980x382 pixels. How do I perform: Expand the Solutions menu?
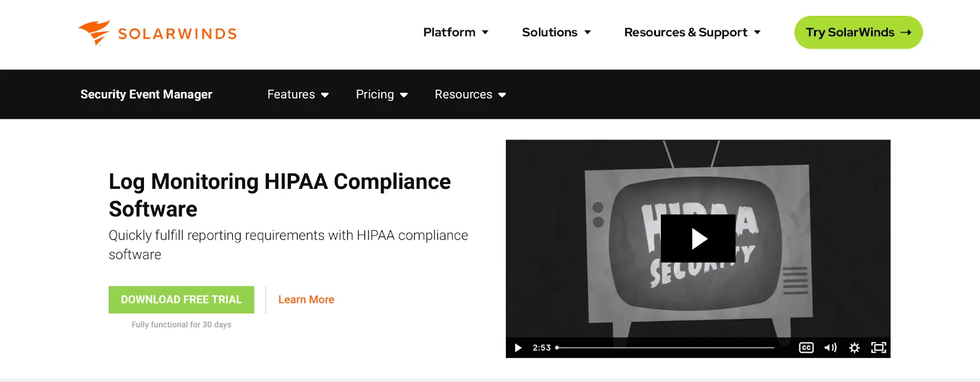pyautogui.click(x=556, y=32)
